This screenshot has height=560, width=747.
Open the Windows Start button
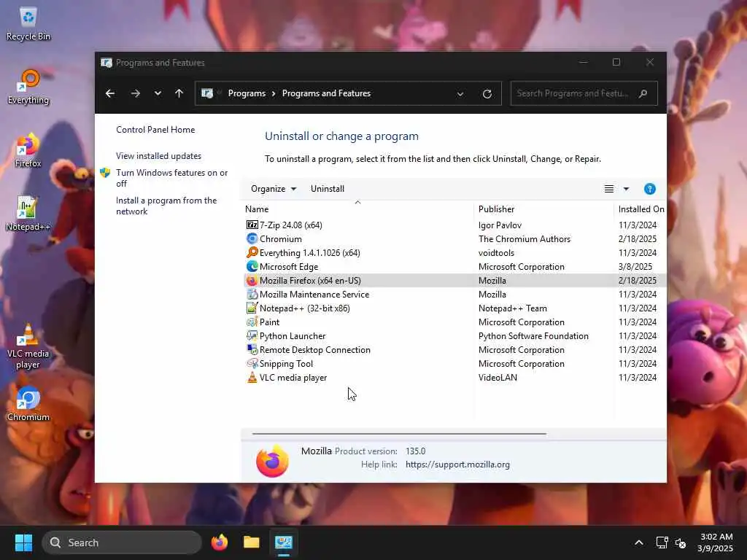23,542
